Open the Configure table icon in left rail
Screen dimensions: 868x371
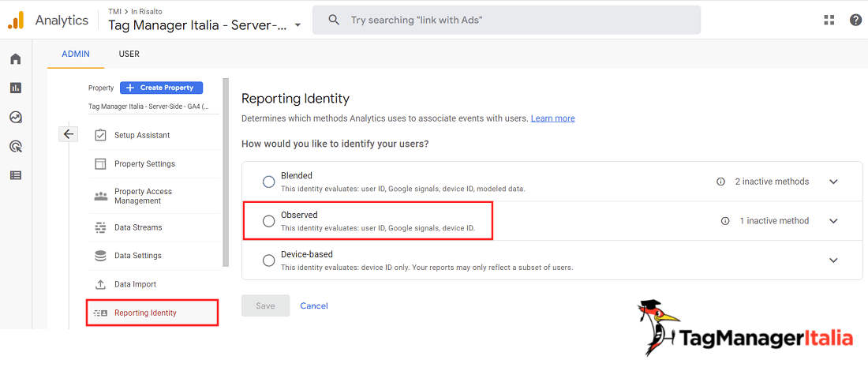[16, 175]
